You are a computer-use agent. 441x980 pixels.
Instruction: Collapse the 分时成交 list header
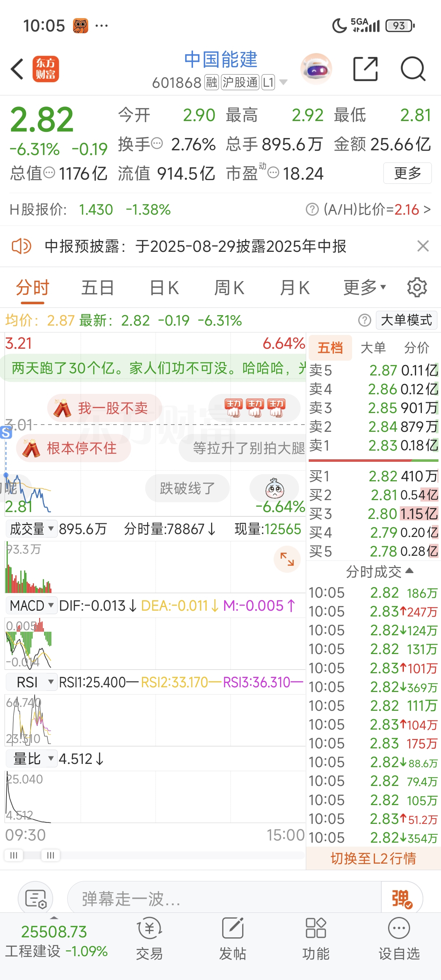(x=379, y=571)
